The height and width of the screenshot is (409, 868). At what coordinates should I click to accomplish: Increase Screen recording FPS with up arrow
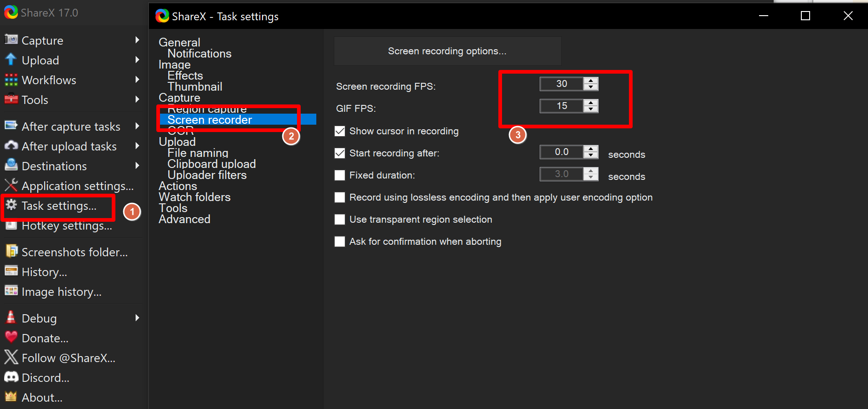coord(591,81)
